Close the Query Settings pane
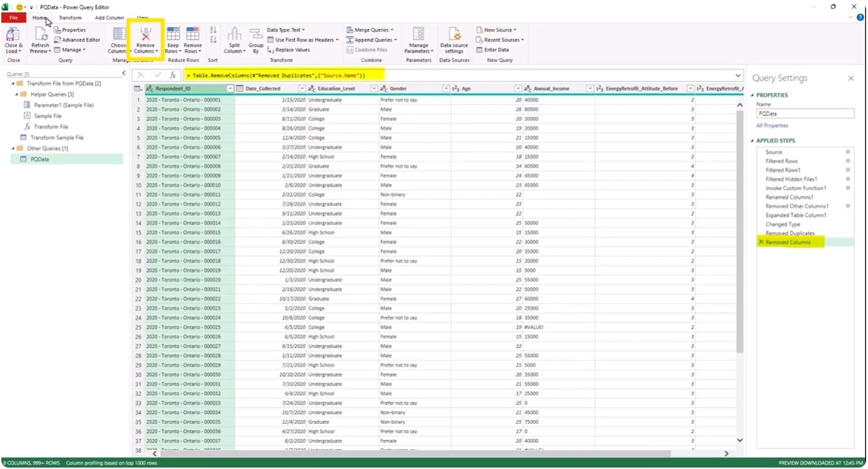Image resolution: width=868 pixels, height=469 pixels. point(851,78)
